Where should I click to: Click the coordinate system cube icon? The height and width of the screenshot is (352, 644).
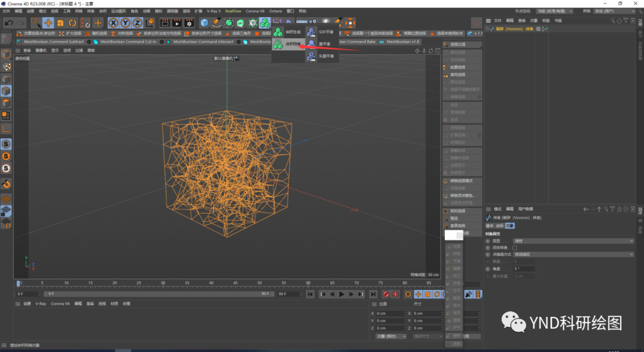coord(150,23)
